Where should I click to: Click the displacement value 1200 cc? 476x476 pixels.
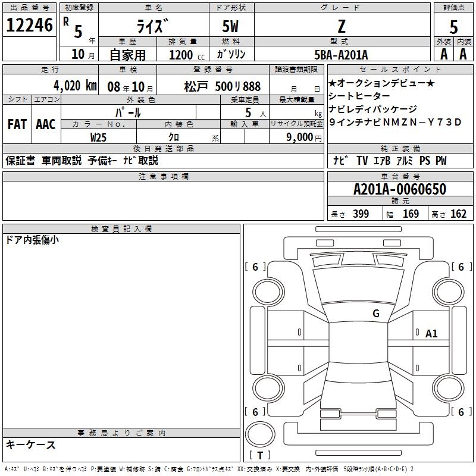[187, 55]
